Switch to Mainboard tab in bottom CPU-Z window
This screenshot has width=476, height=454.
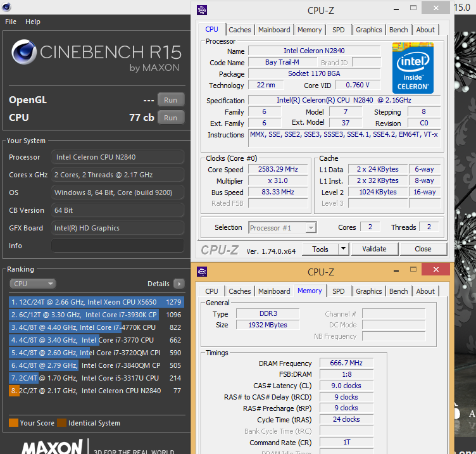click(x=274, y=291)
